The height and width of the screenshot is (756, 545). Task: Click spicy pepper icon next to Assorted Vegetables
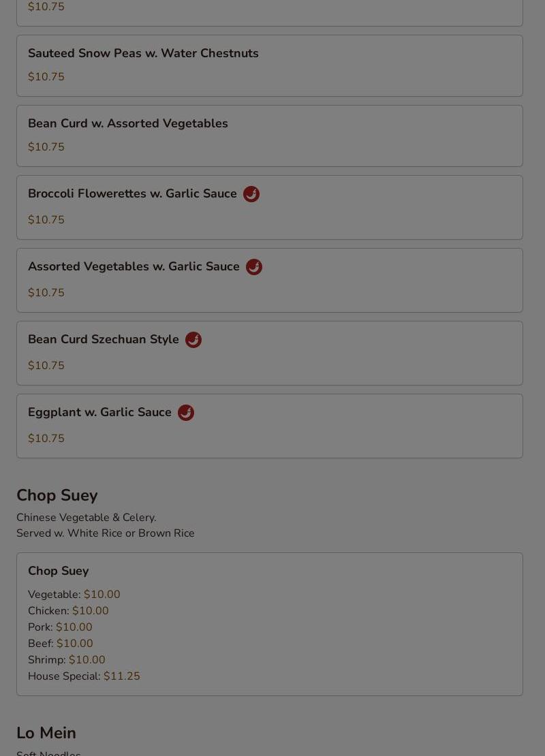[254, 266]
